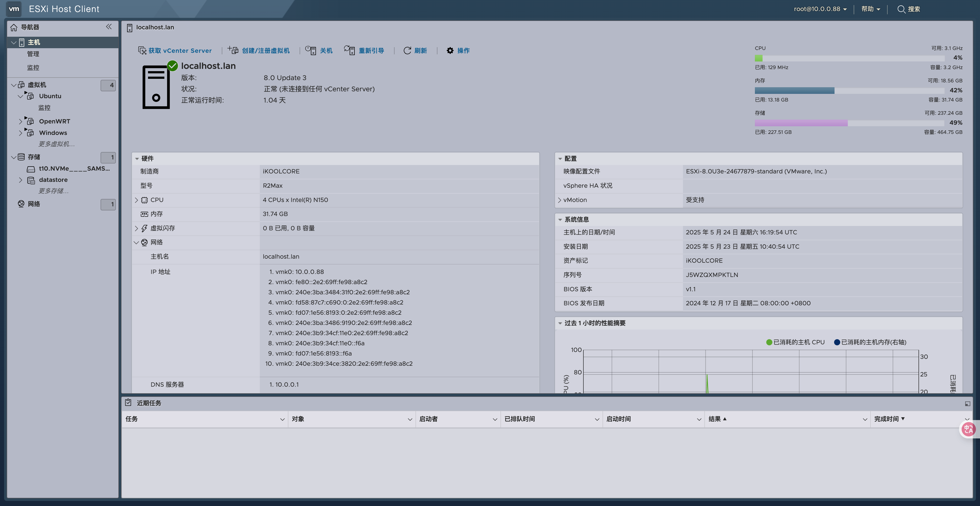Open the 已排队时间 column dropdown

pyautogui.click(x=597, y=419)
